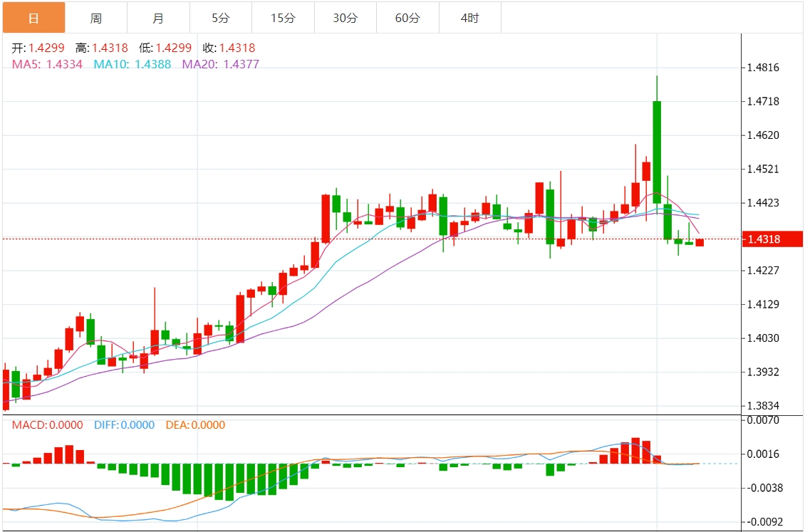Click the current price label 1.4318
810x532 pixels.
click(x=772, y=239)
